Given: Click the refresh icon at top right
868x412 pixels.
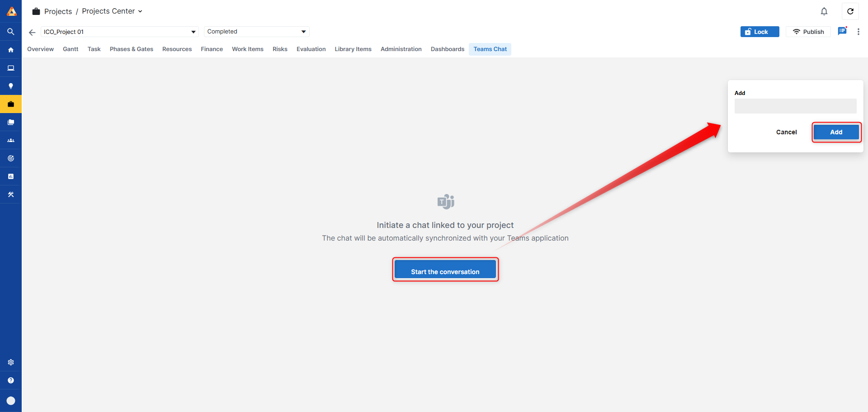Looking at the screenshot, I should (850, 11).
